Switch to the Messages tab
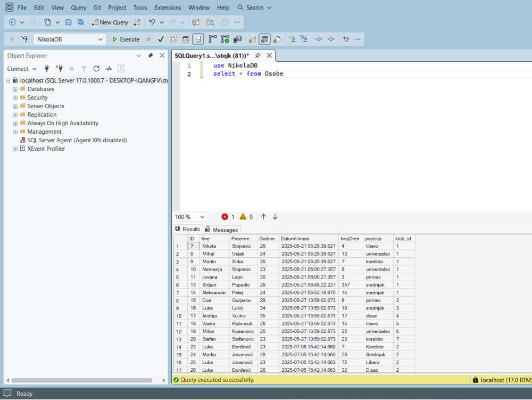The width and height of the screenshot is (532, 400). [222, 230]
